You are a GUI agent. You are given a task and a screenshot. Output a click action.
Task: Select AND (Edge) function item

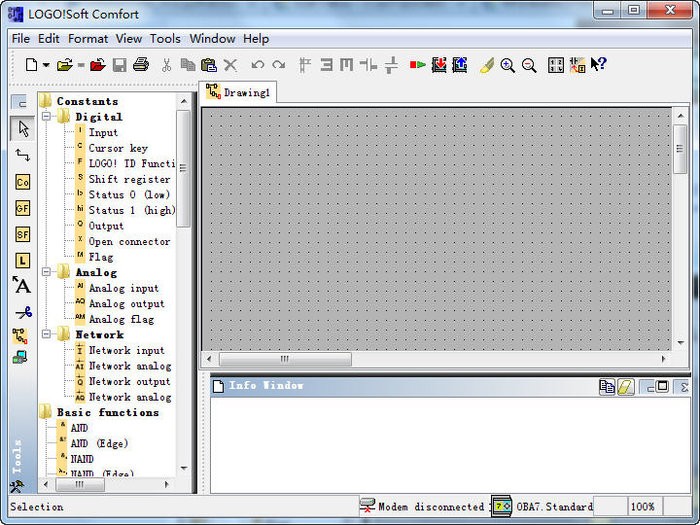pos(99,444)
